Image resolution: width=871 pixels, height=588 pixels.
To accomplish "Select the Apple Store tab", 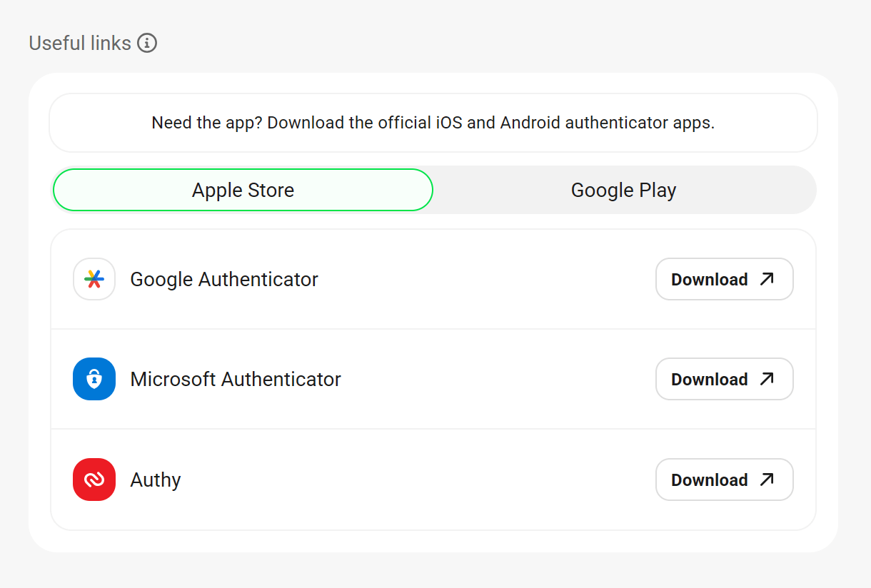I will click(243, 190).
